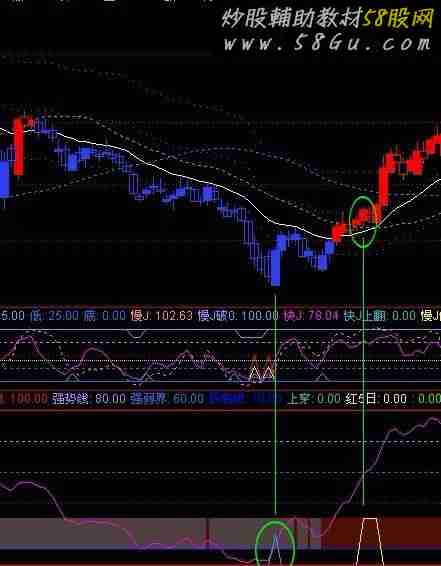Click the 慢J 102.63 indicator label
441x566 pixels.
click(x=161, y=316)
